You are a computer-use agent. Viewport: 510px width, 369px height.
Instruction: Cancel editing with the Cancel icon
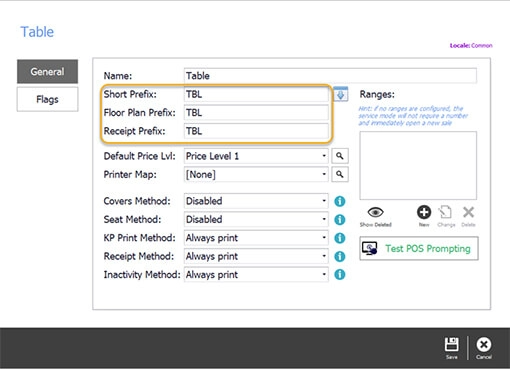point(484,348)
